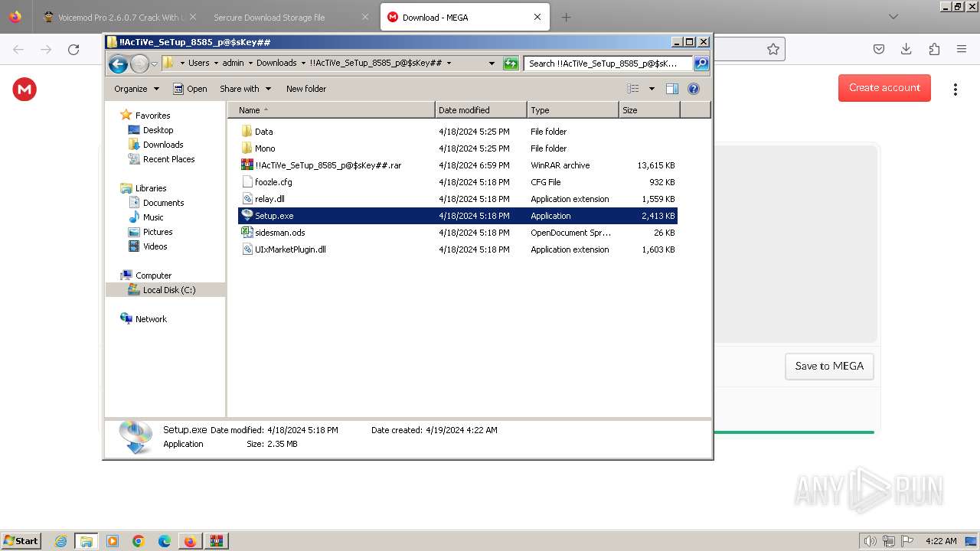
Task: Click the Create account button
Action: [x=884, y=88]
